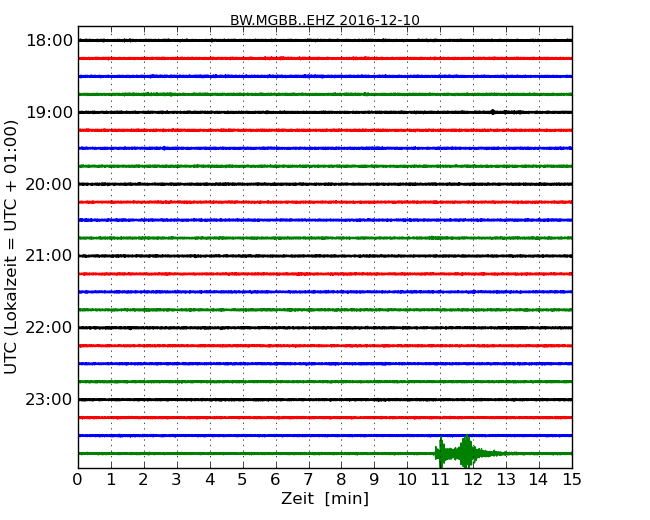650x520 pixels.
Task: Click the plot title BW.MGBB..EHZ 2016-12-10
Action: (x=325, y=20)
